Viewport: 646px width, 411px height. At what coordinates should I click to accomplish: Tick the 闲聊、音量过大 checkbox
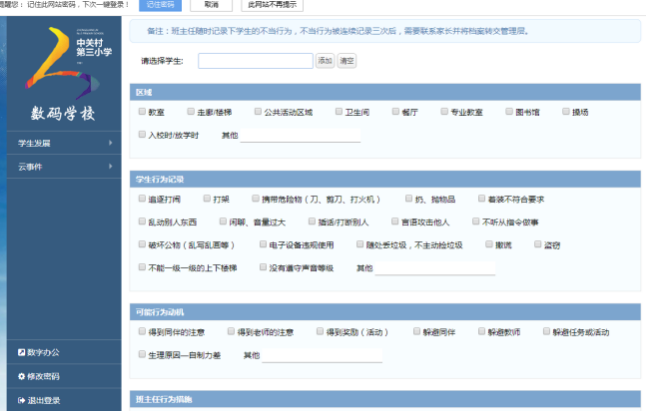coord(223,221)
